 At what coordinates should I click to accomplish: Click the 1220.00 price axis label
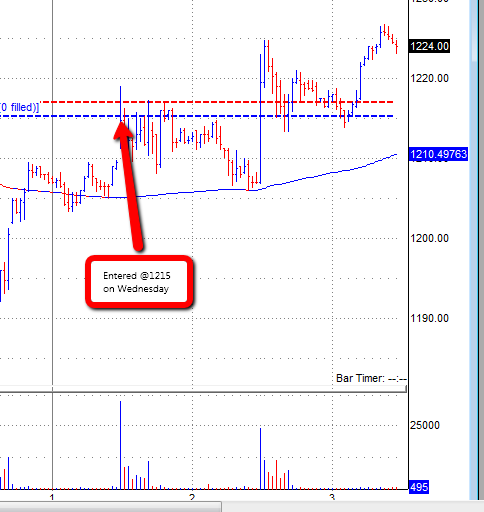pyautogui.click(x=429, y=78)
